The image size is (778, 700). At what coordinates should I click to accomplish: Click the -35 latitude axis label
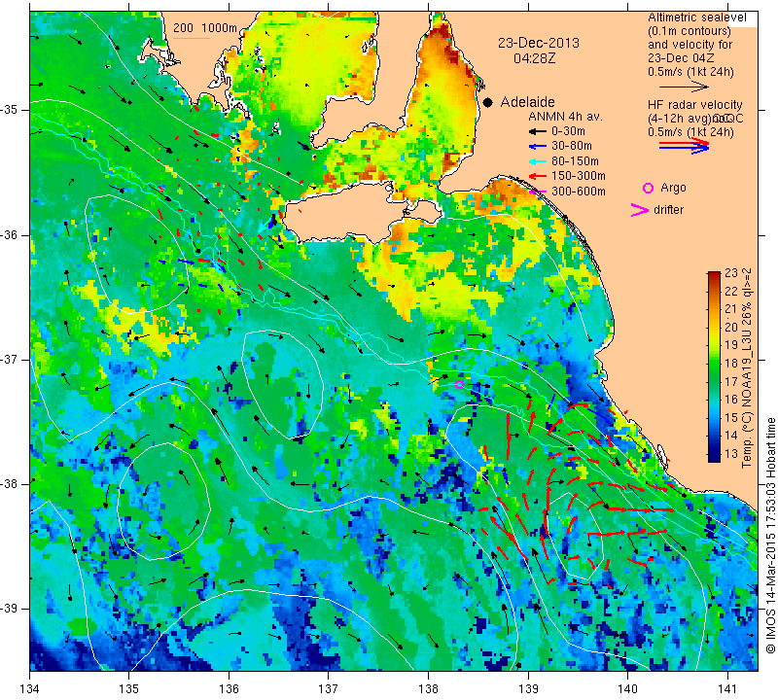click(x=10, y=110)
